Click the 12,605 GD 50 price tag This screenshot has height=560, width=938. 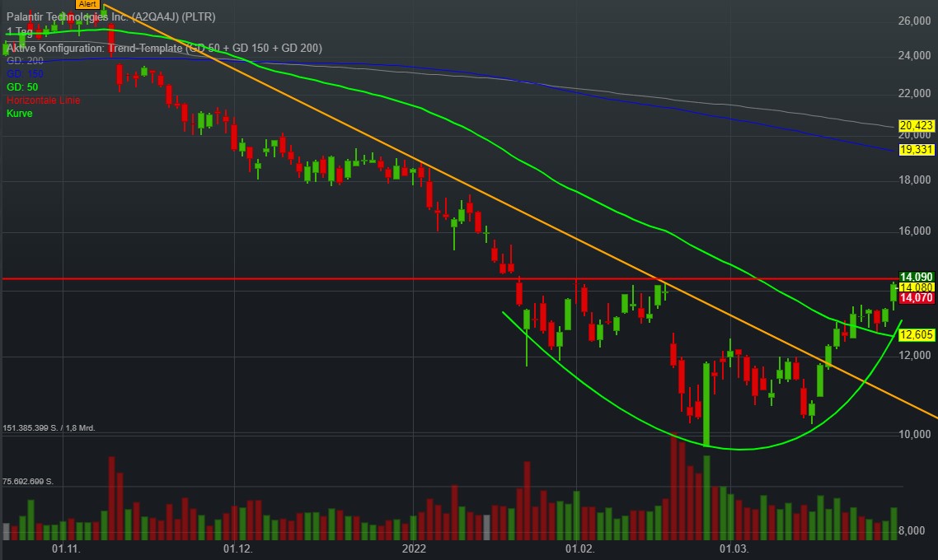click(x=917, y=334)
